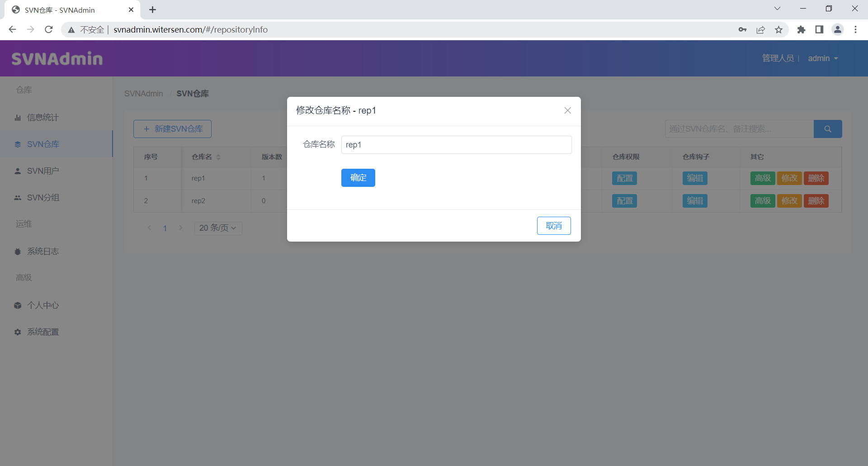Sort table by 仓库名 column arrows
Screen dimensions: 868x466
pos(218,157)
